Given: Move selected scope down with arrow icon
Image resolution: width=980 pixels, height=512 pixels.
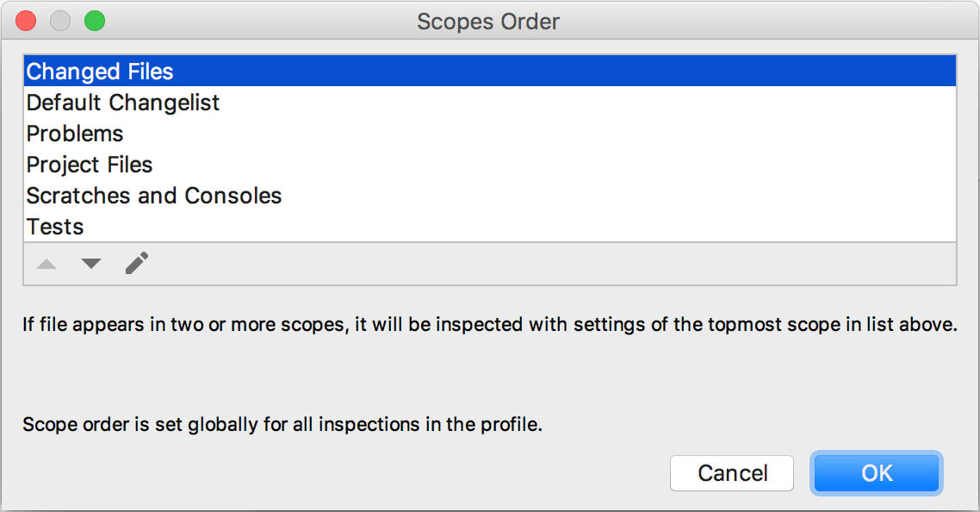Looking at the screenshot, I should click(91, 264).
